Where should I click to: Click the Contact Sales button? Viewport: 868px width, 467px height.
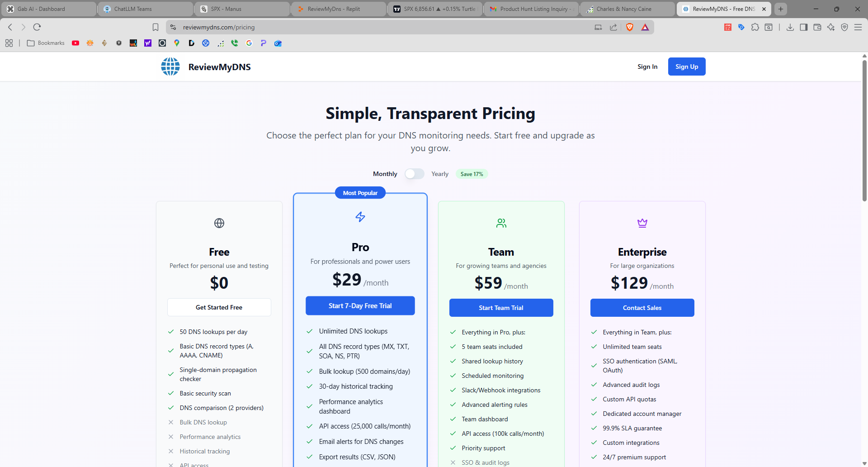point(642,307)
